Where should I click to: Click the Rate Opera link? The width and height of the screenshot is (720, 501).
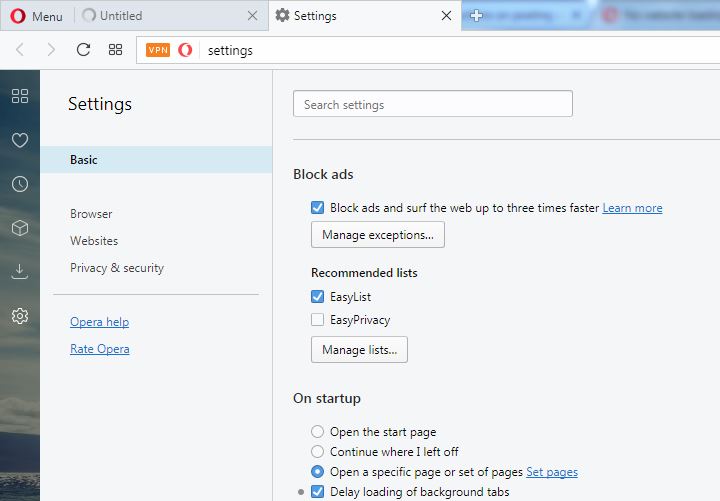tap(100, 349)
